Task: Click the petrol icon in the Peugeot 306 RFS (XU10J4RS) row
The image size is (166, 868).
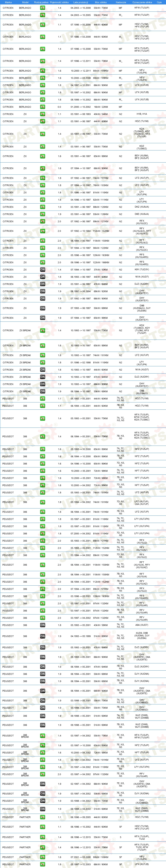Action: (x=42, y=596)
